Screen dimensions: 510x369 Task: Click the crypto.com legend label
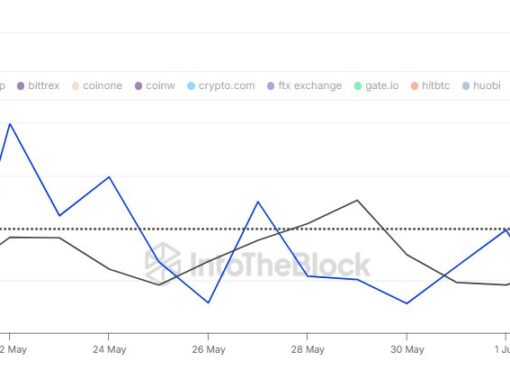pyautogui.click(x=227, y=86)
